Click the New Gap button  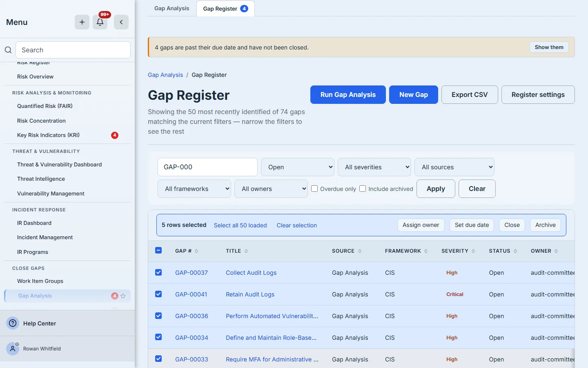click(414, 94)
